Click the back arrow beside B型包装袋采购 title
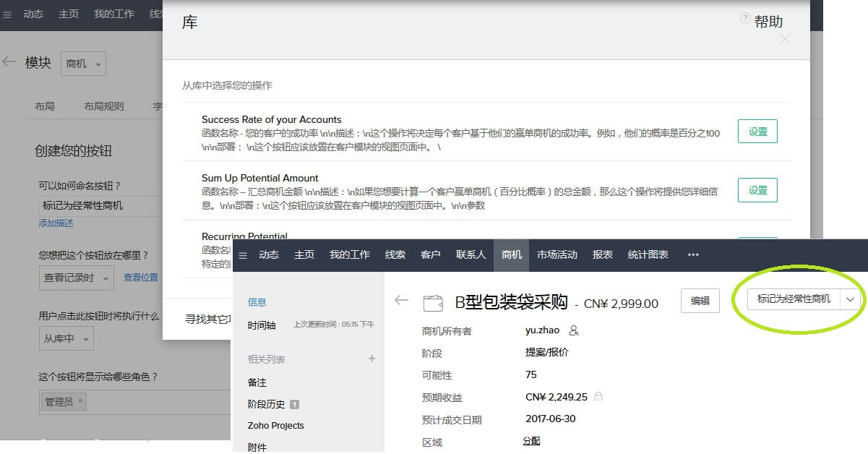Viewport: 868px width, 454px height. tap(401, 300)
